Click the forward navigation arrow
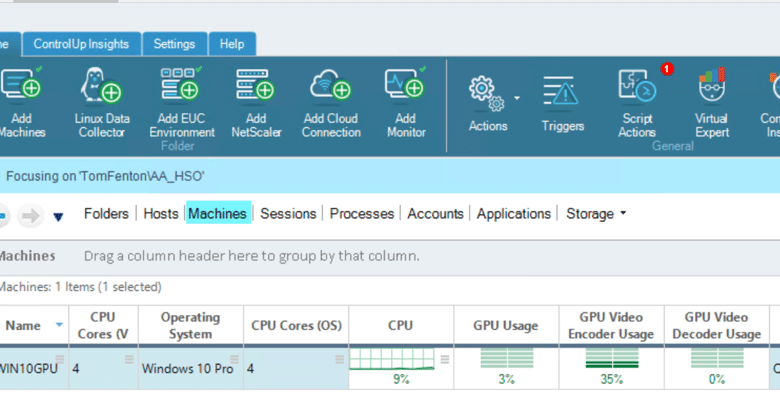This screenshot has width=780, height=408. point(30,215)
